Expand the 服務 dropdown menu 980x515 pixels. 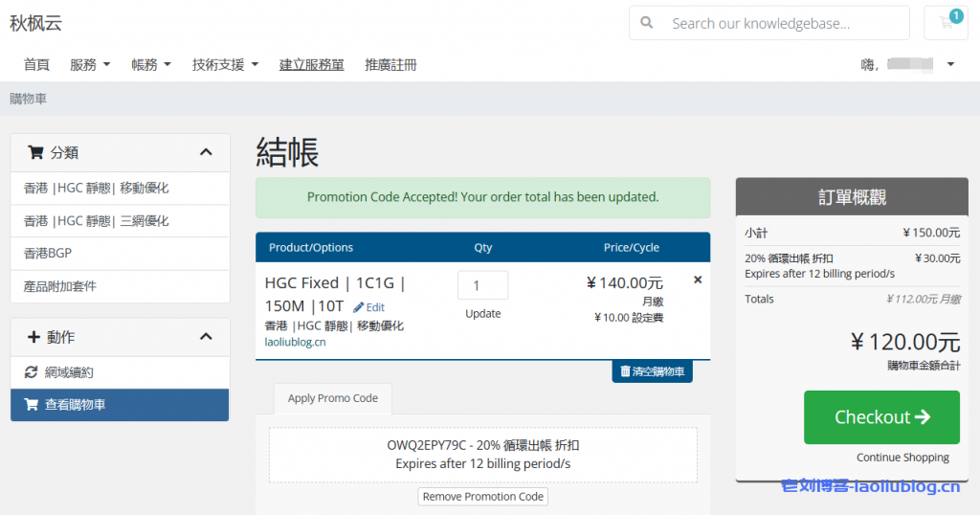click(x=90, y=65)
